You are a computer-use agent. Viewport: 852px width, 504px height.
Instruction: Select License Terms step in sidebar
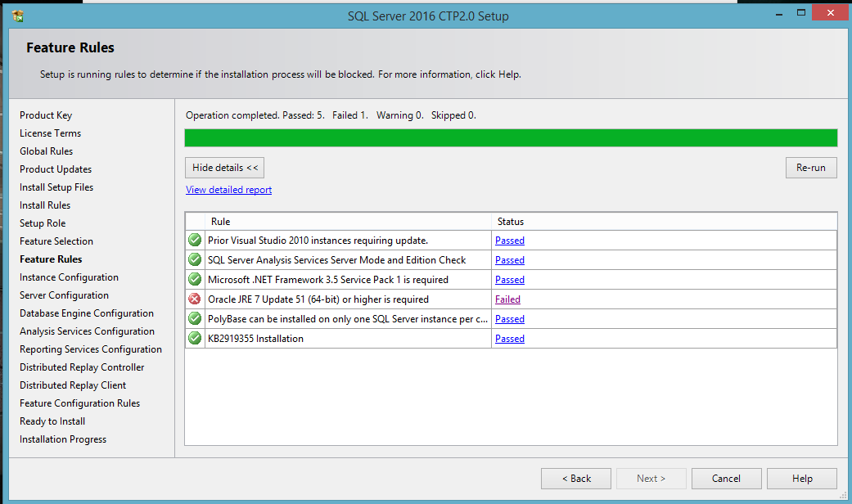coord(50,133)
